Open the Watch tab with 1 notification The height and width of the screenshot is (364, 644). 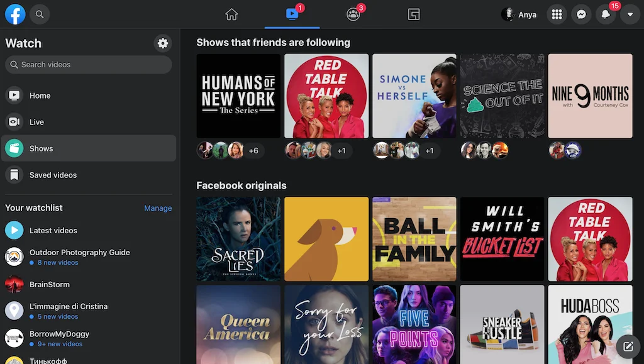(x=292, y=14)
